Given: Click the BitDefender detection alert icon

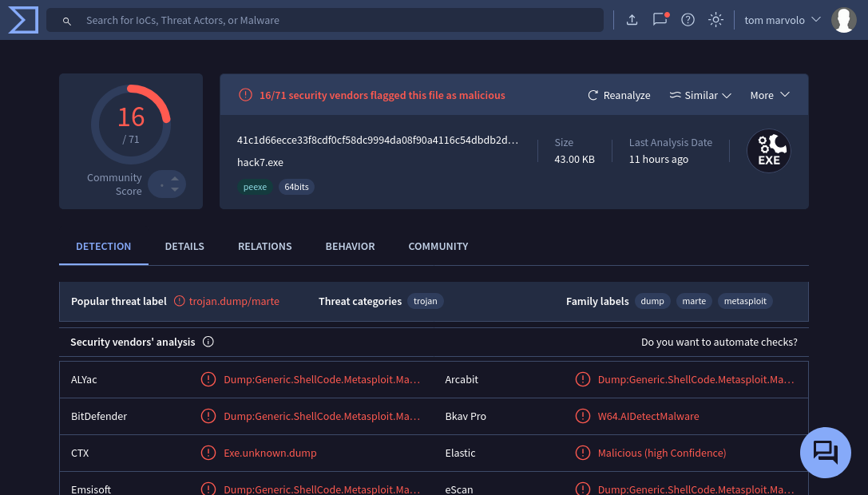Looking at the screenshot, I should pyautogui.click(x=208, y=416).
